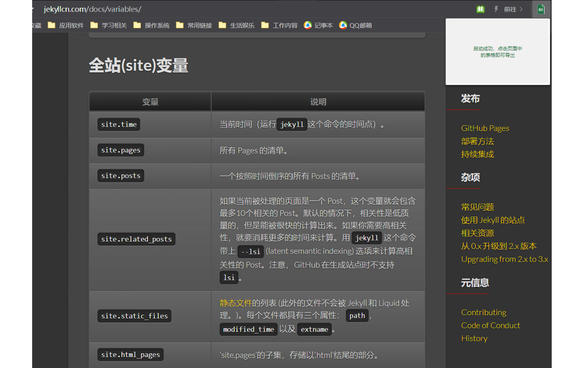Open the QQ邮箱 bookmark
Screen dimensions: 588x368
click(x=356, y=25)
